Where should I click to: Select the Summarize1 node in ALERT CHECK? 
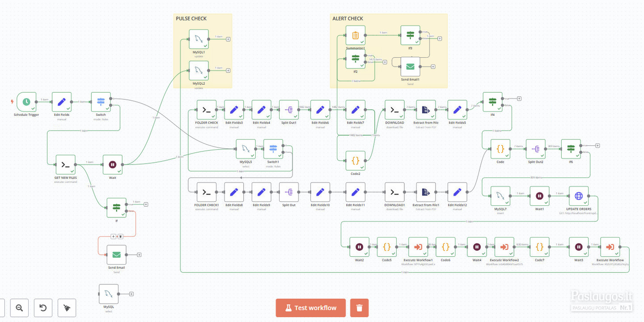355,35
